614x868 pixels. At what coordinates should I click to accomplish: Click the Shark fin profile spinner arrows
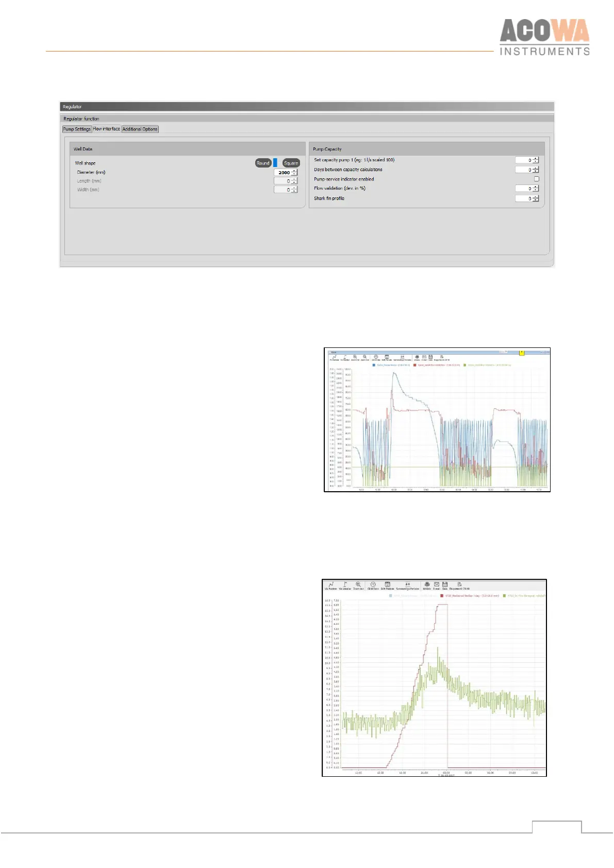tap(536, 198)
